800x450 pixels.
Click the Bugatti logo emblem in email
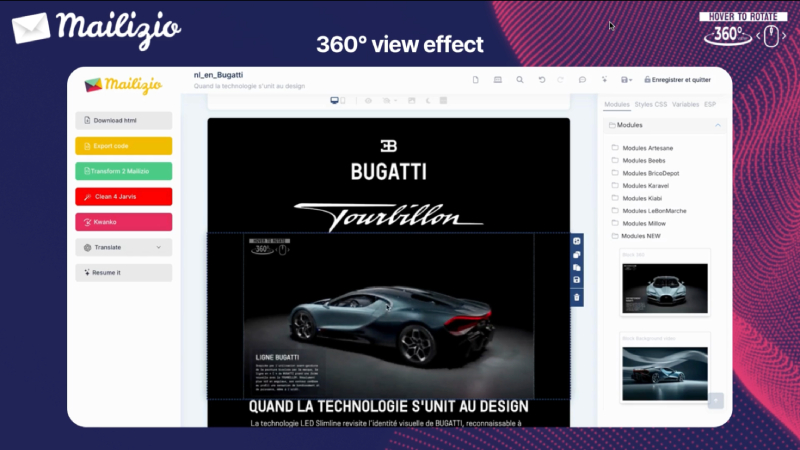click(389, 146)
